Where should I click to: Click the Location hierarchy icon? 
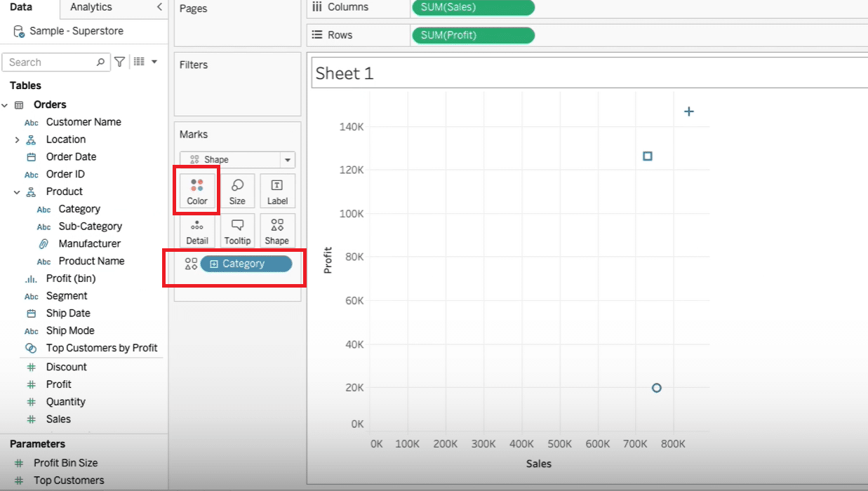(31, 140)
